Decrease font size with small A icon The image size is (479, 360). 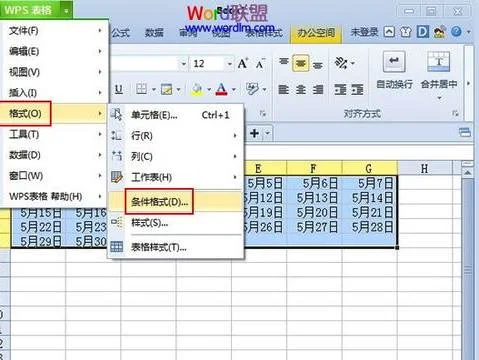(260, 63)
